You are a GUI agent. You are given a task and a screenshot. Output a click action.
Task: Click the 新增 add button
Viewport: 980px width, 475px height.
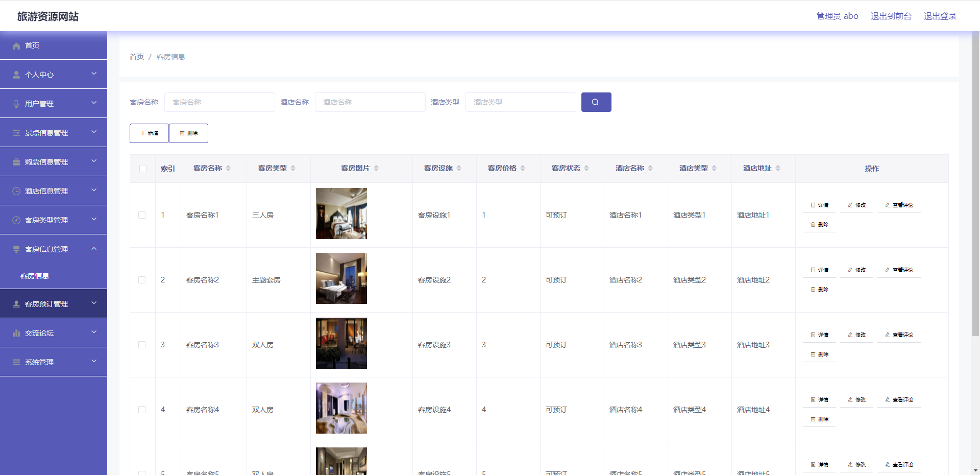[x=149, y=133]
